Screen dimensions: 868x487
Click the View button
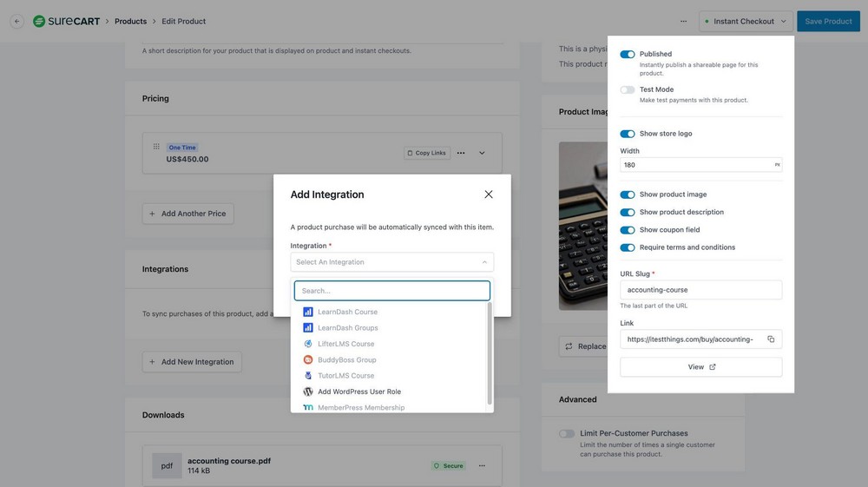tap(700, 367)
